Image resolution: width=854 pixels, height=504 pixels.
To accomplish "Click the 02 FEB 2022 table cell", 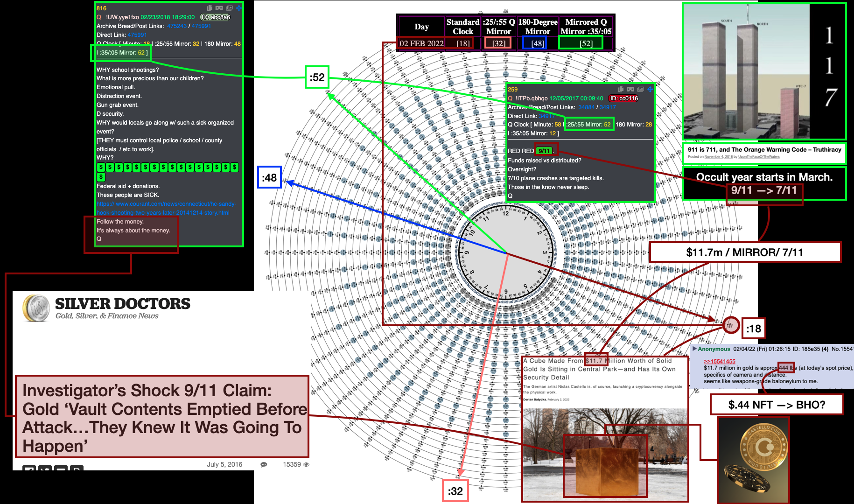I will (421, 43).
